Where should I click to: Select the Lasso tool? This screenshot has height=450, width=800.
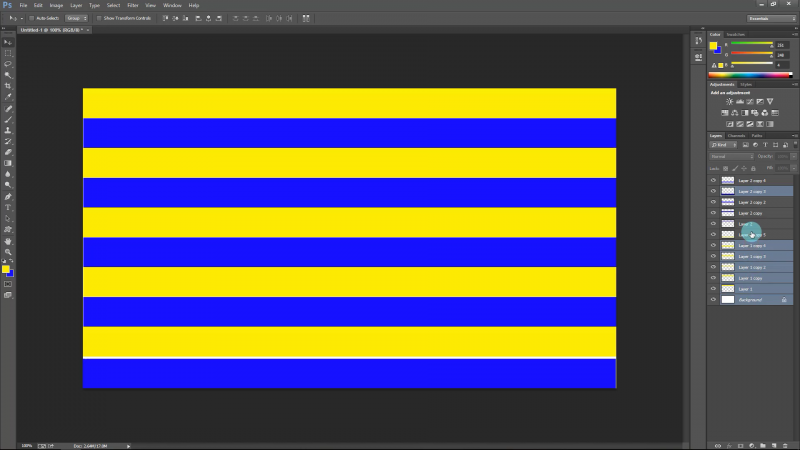coord(8,64)
